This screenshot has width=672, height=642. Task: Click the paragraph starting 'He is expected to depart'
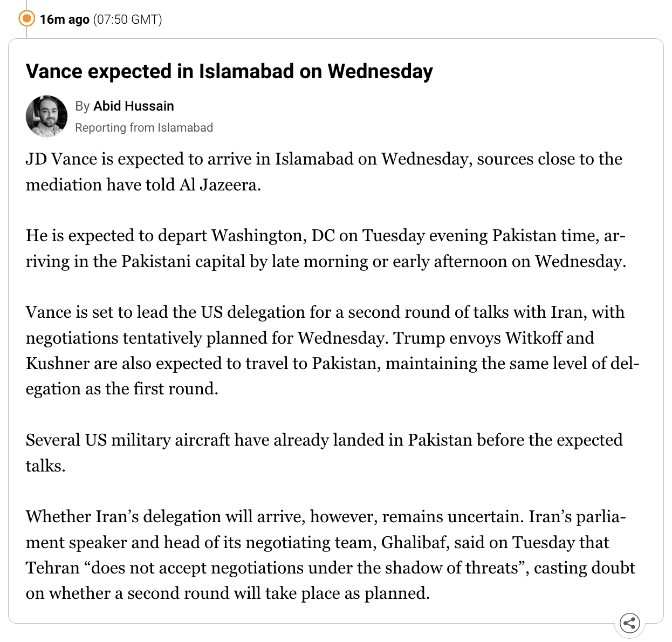(326, 249)
